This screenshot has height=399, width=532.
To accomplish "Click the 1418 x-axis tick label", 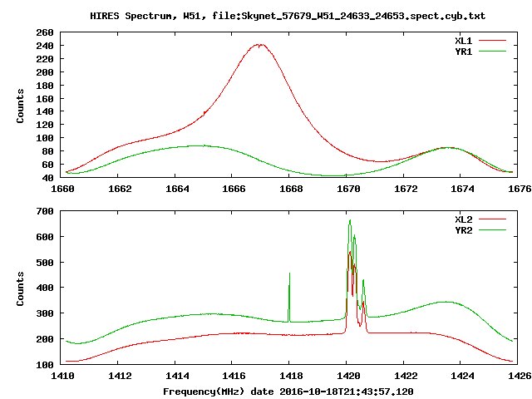I will (x=291, y=376).
